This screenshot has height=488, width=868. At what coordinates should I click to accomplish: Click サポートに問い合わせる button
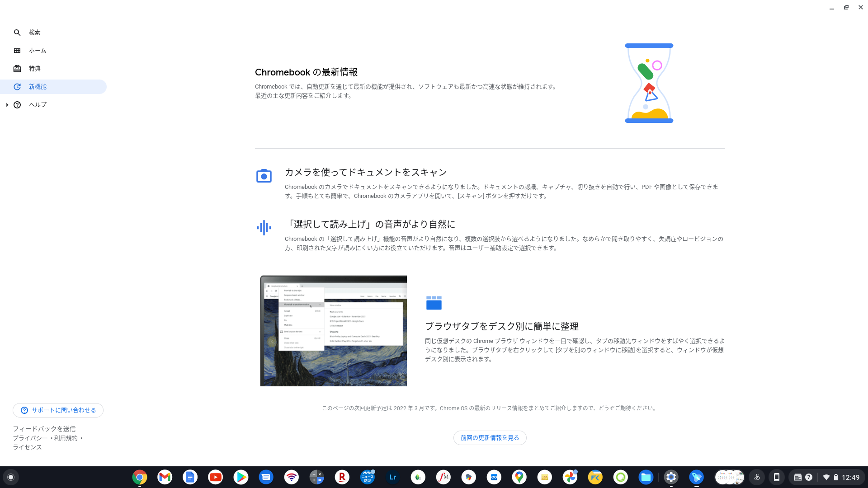(58, 410)
